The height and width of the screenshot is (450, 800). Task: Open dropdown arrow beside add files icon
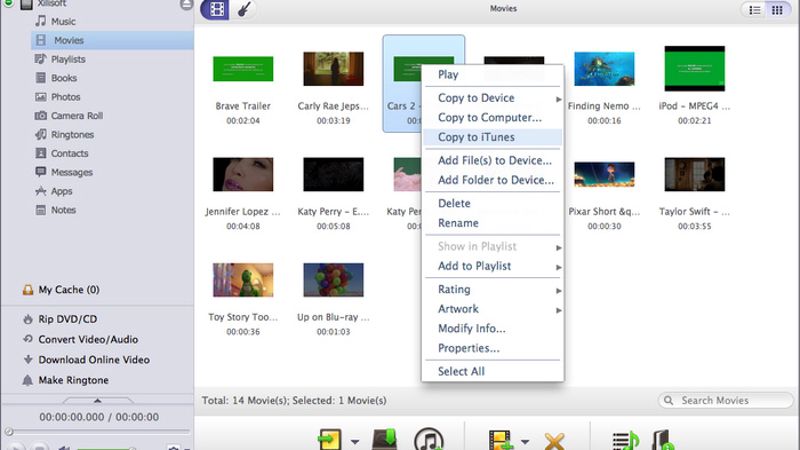tap(526, 442)
